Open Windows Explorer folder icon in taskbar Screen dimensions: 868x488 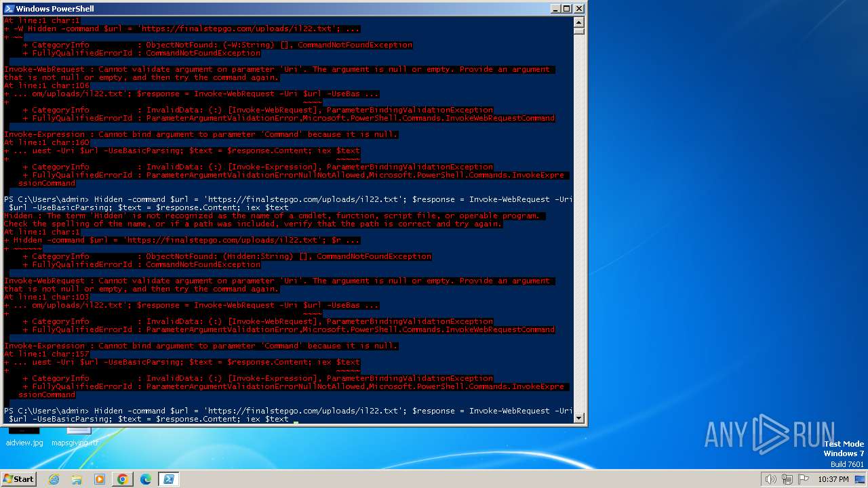[x=77, y=479]
